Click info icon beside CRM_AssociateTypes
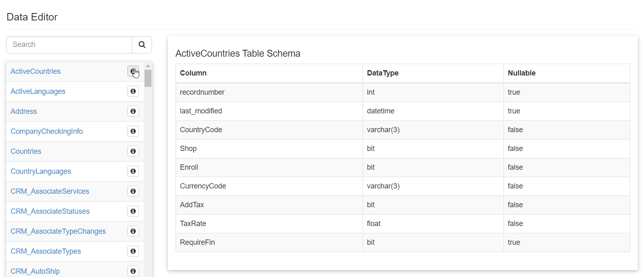 [x=133, y=251]
